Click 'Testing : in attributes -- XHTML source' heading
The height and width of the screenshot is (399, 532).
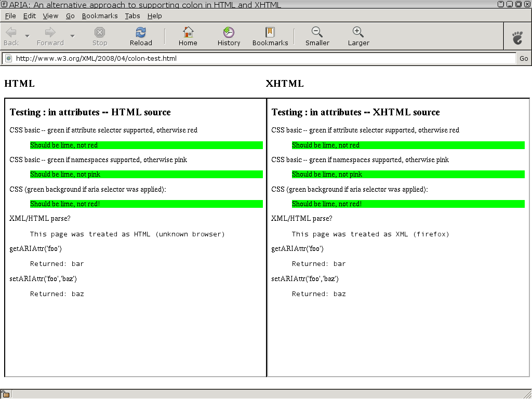355,112
